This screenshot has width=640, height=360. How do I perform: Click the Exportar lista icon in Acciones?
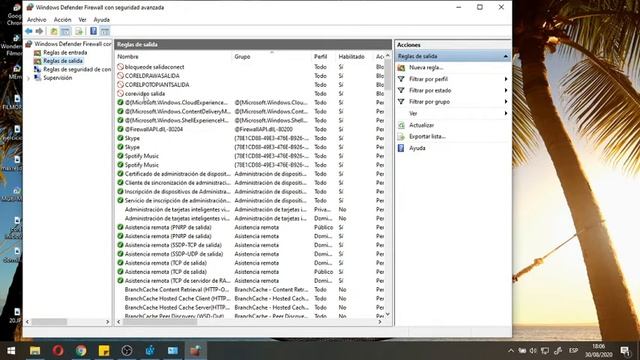coord(401,137)
